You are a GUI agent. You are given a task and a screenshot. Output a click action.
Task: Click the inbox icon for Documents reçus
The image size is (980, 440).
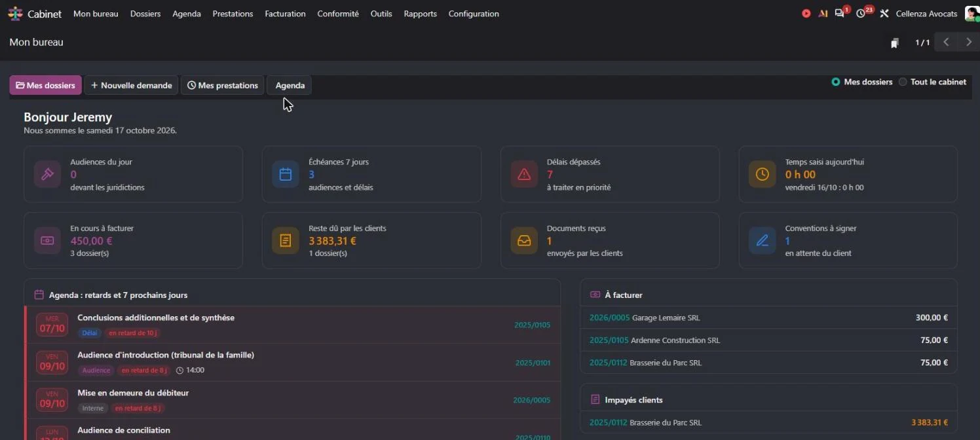[524, 240]
